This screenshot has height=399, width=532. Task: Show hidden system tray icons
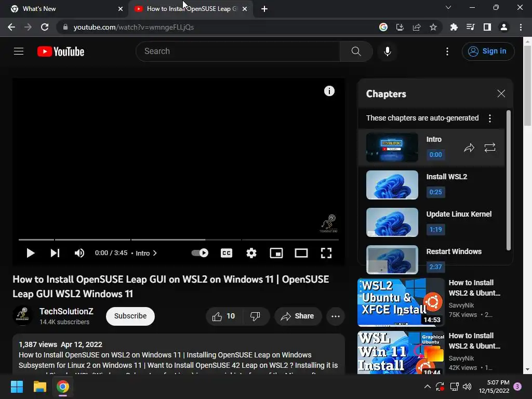[428, 387]
